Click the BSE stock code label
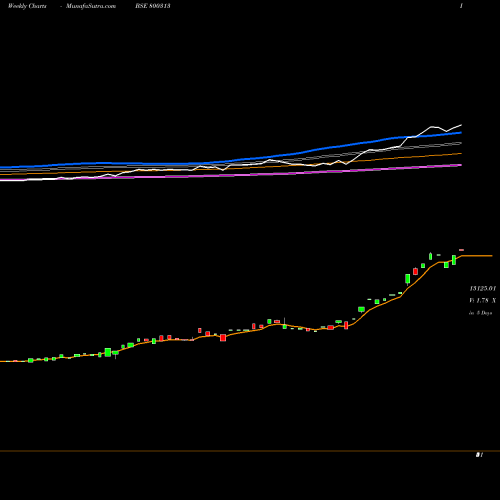Viewport: 500px width, 500px height. (153, 6)
